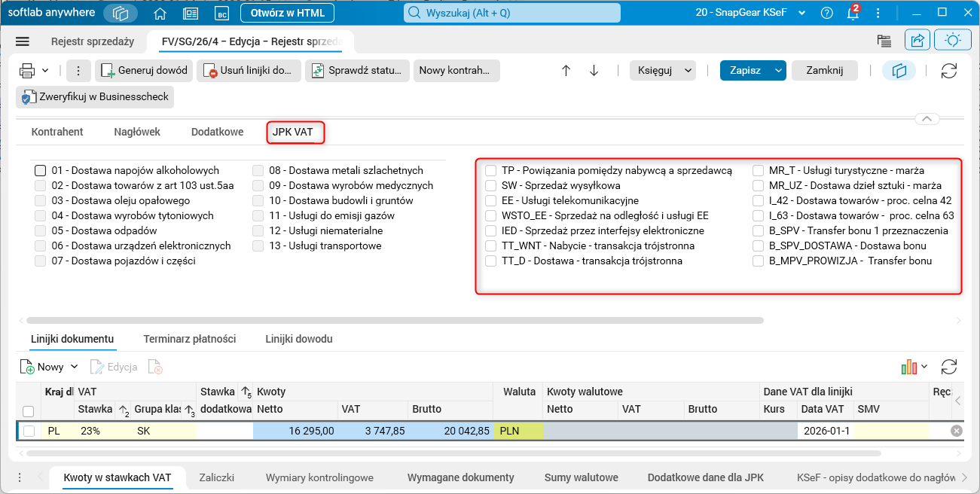Check I_42 - Dostawa towarów proc. celna 42
The height and width of the screenshot is (494, 980).
click(758, 200)
